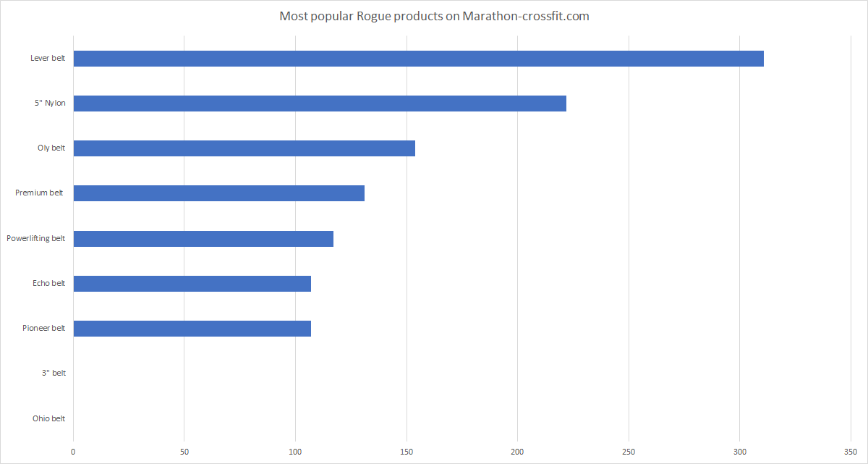Select the Ohio belt axis label
Viewport: 868px width, 464px height.
point(49,418)
